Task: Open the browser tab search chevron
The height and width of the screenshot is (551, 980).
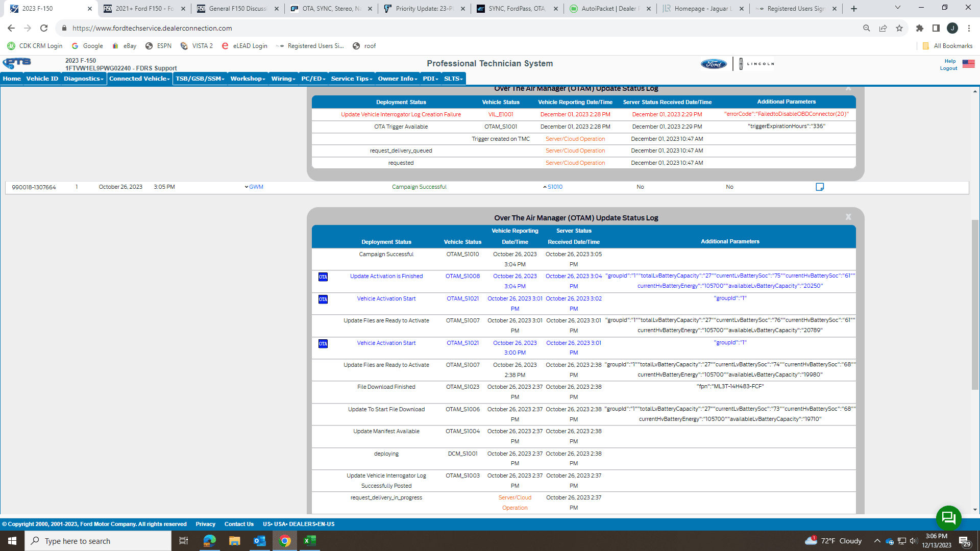Action: click(x=897, y=8)
